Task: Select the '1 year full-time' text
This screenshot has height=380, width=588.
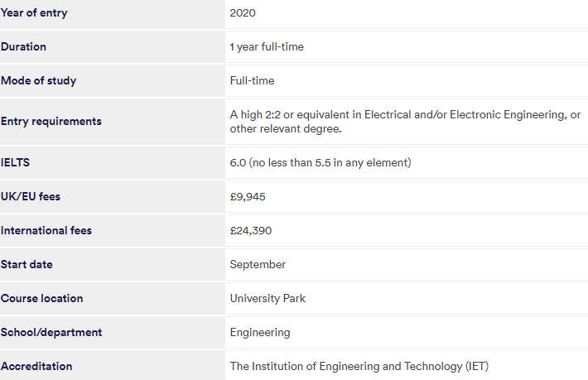Action: tap(267, 47)
